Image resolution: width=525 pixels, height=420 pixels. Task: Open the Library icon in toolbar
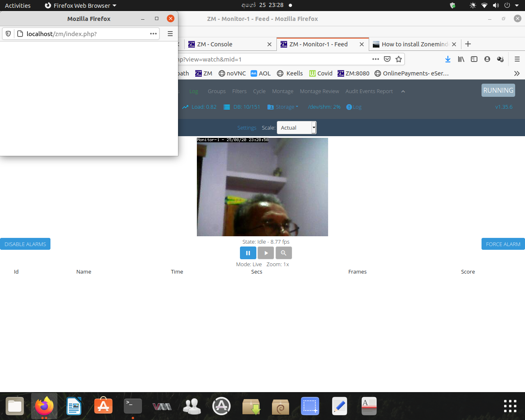tap(461, 59)
